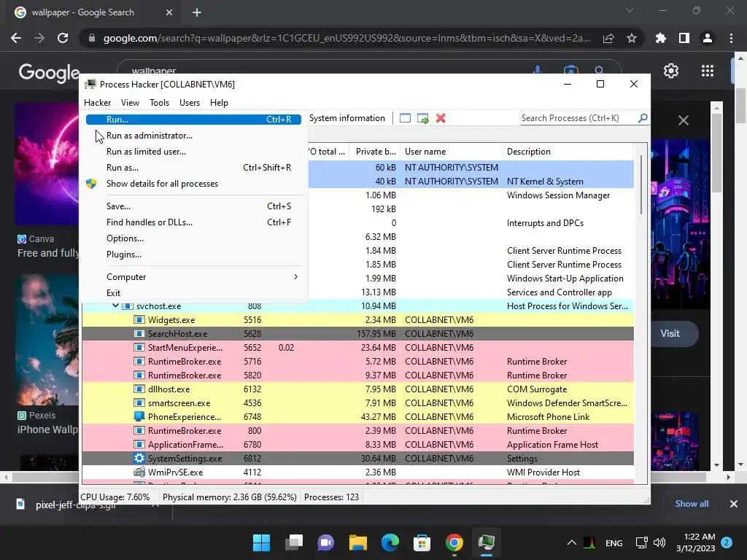The width and height of the screenshot is (747, 560).
Task: Select StartMenuExperie... process row
Action: pyautogui.click(x=357, y=348)
